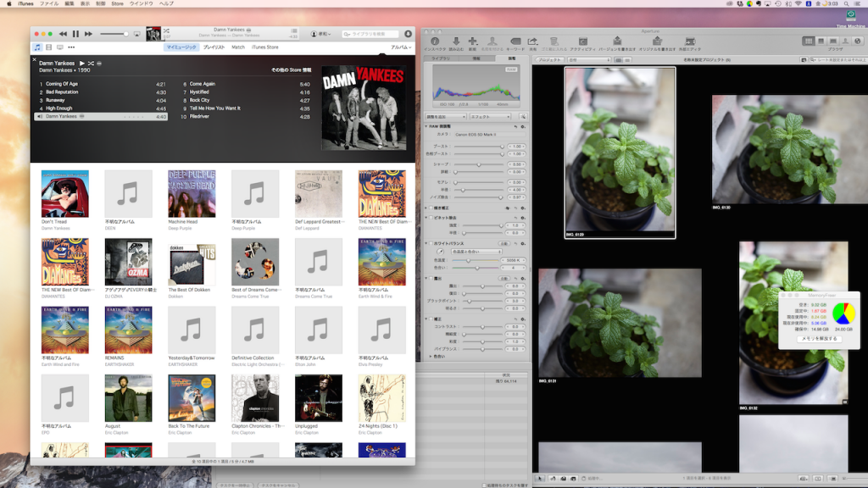Viewport: 868px width, 488px height.
Task: Open the iTunes downloads icon
Action: click(408, 34)
